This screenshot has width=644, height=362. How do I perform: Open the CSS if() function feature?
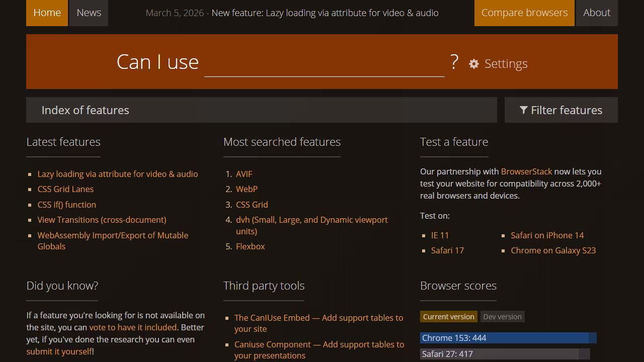[x=67, y=205]
